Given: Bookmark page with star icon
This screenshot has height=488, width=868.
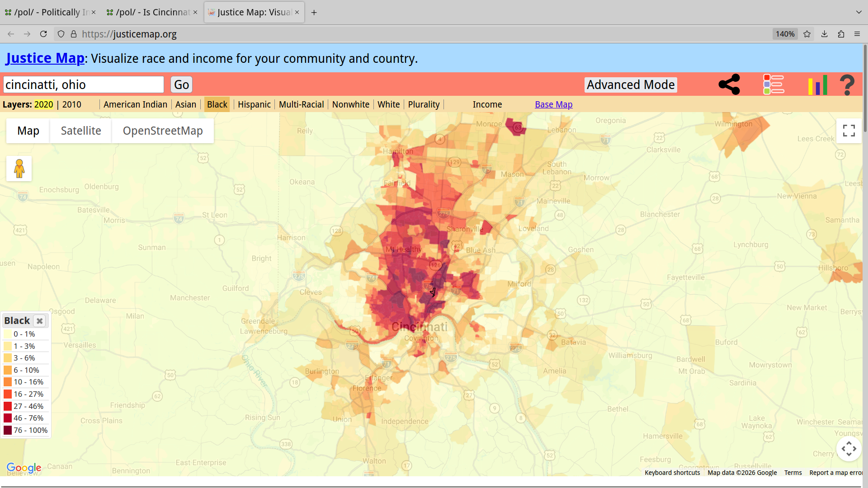Looking at the screenshot, I should coord(807,34).
